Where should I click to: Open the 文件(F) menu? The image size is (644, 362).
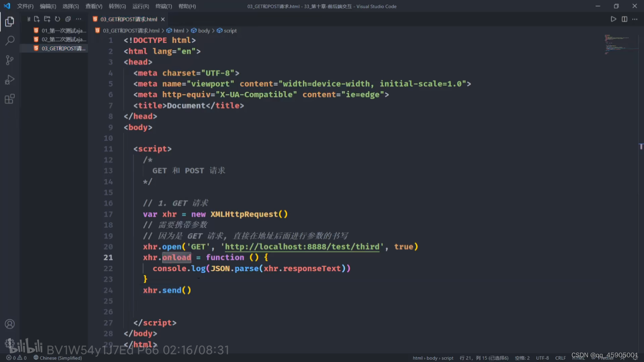coord(25,6)
